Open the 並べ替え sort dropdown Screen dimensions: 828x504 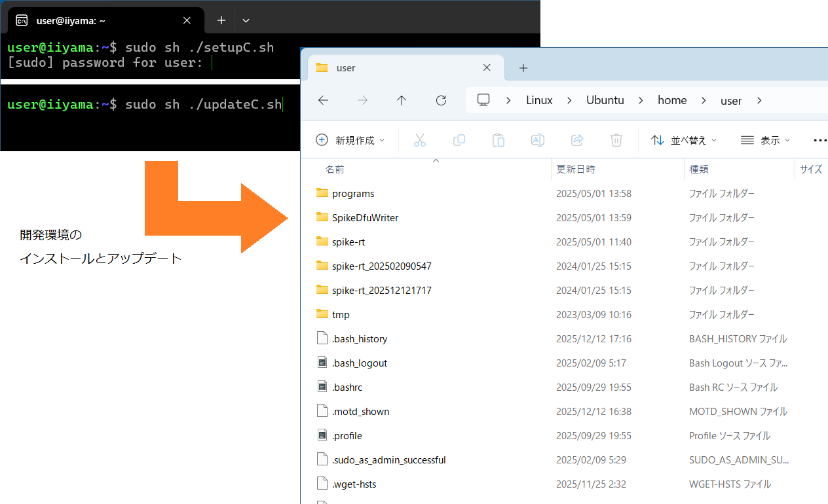coord(684,140)
